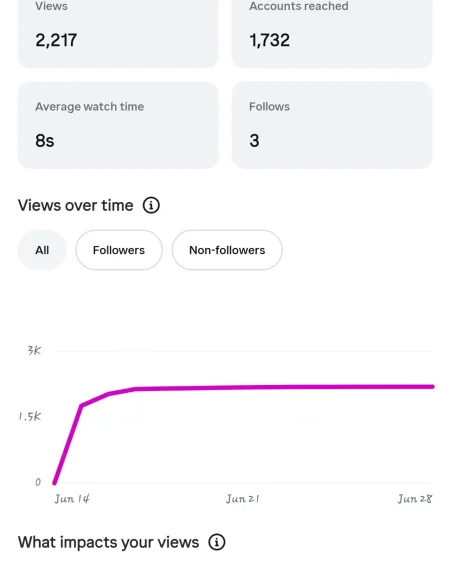The width and height of the screenshot is (450, 562).
Task: Tap the Average watch time card
Action: (x=118, y=125)
